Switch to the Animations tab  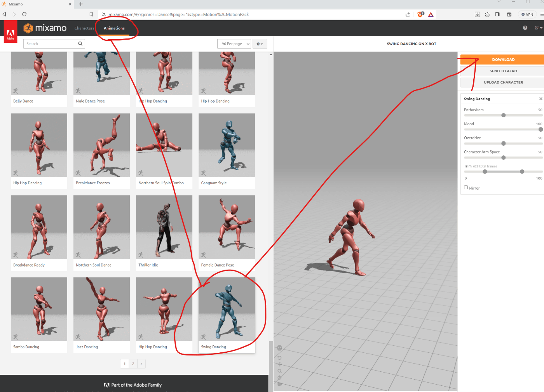[x=114, y=28]
